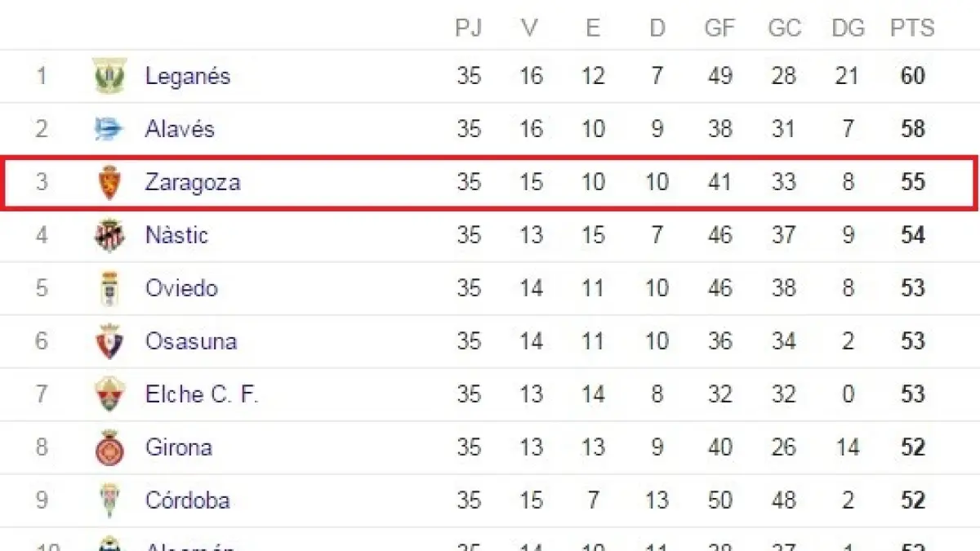Open the Girona team name link
This screenshot has height=551, width=980.
[178, 447]
